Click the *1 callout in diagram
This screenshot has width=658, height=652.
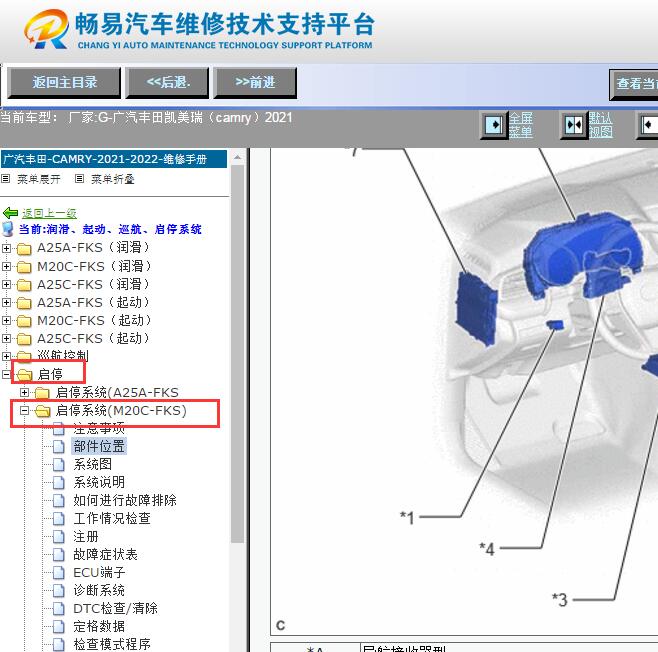[x=407, y=517]
